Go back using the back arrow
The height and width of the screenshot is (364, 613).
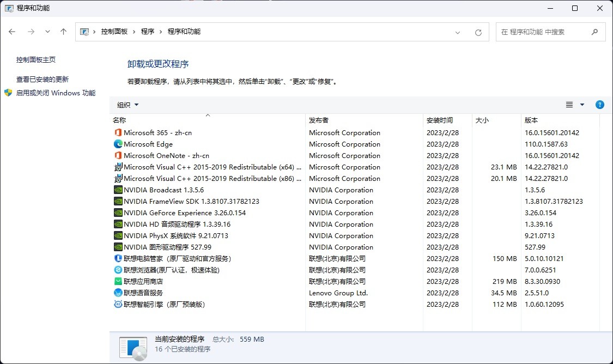pyautogui.click(x=12, y=32)
